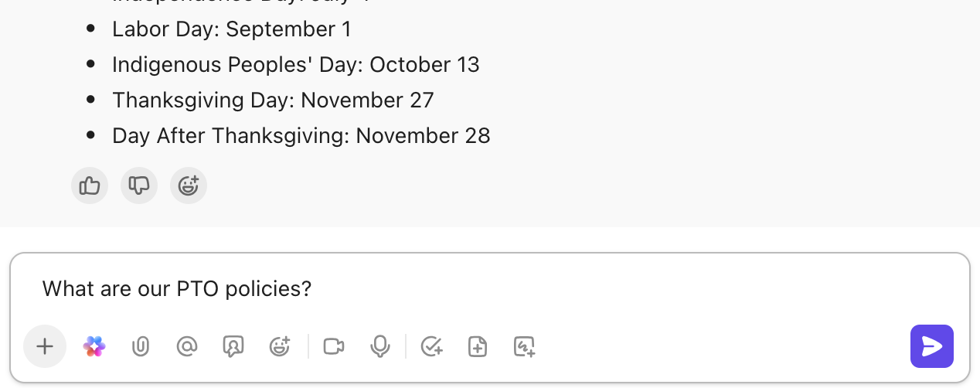Click the person chat bubble icon
Viewport: 980px width, 388px height.
coord(233,346)
